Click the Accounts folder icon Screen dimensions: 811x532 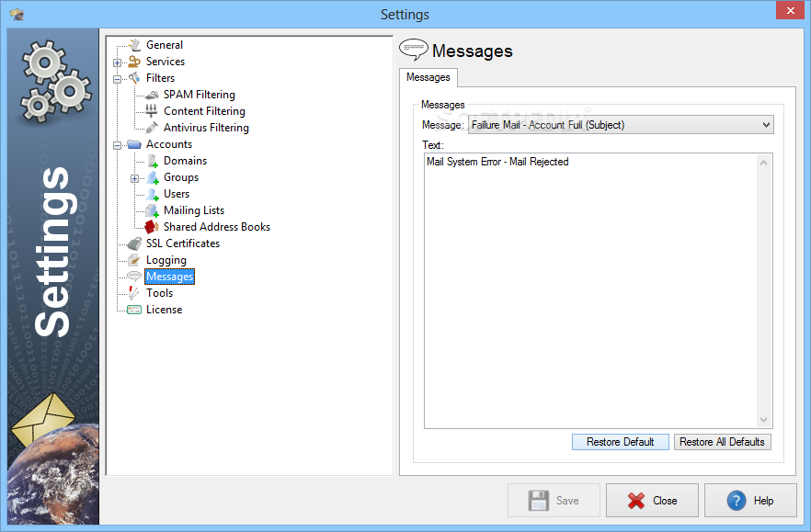[x=134, y=144]
